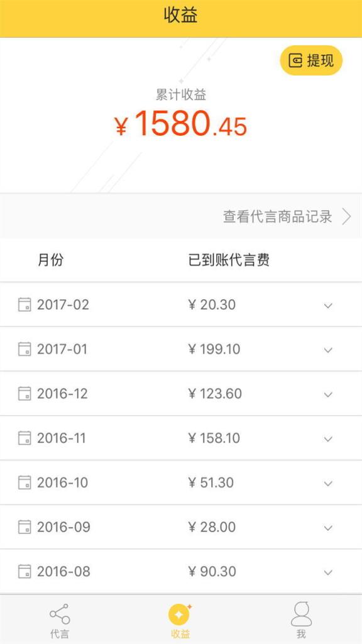This screenshot has width=362, height=644.
Task: Expand the 2016-12 earnings row
Action: point(327,394)
